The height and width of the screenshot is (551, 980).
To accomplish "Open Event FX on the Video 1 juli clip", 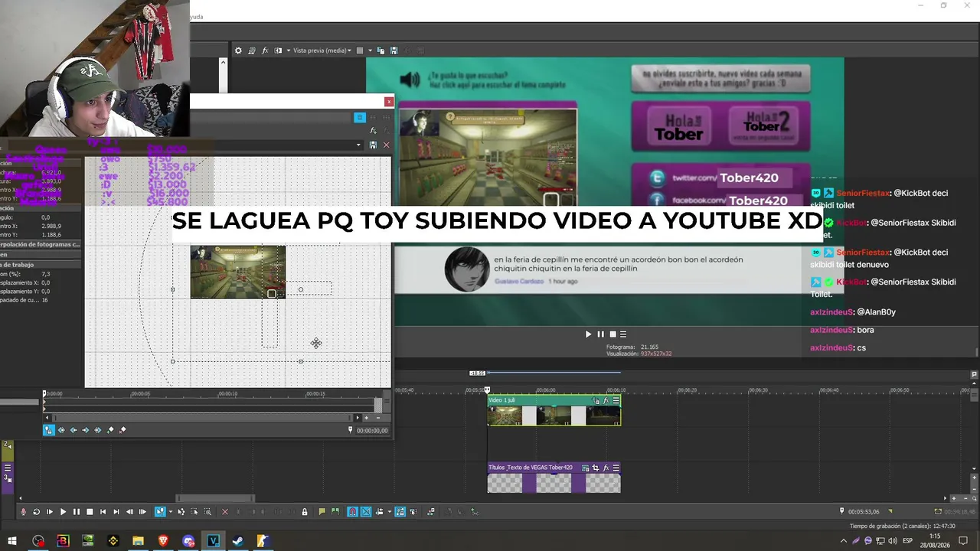I will (x=606, y=400).
